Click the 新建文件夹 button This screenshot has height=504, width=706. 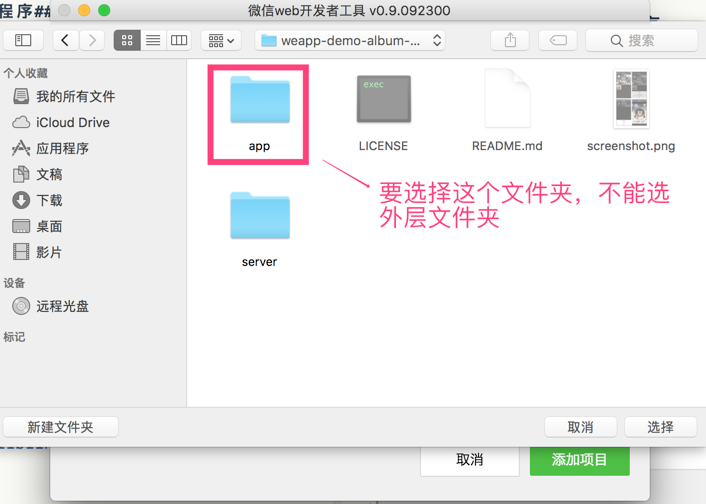(61, 427)
